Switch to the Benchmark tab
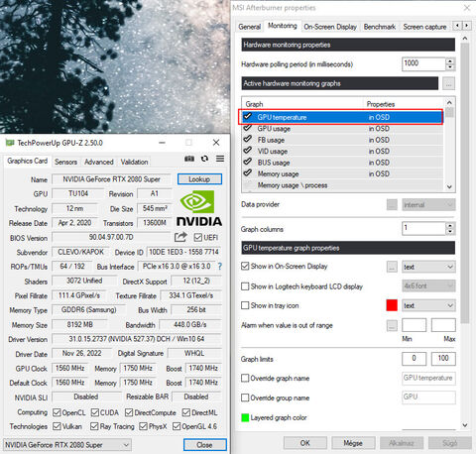The image size is (476, 454). pyautogui.click(x=380, y=27)
